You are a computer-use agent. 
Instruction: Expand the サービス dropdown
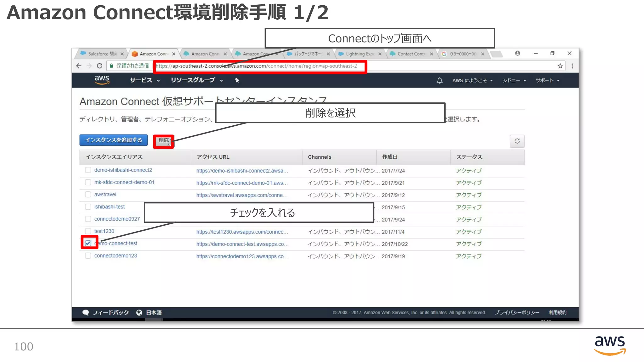coord(145,80)
